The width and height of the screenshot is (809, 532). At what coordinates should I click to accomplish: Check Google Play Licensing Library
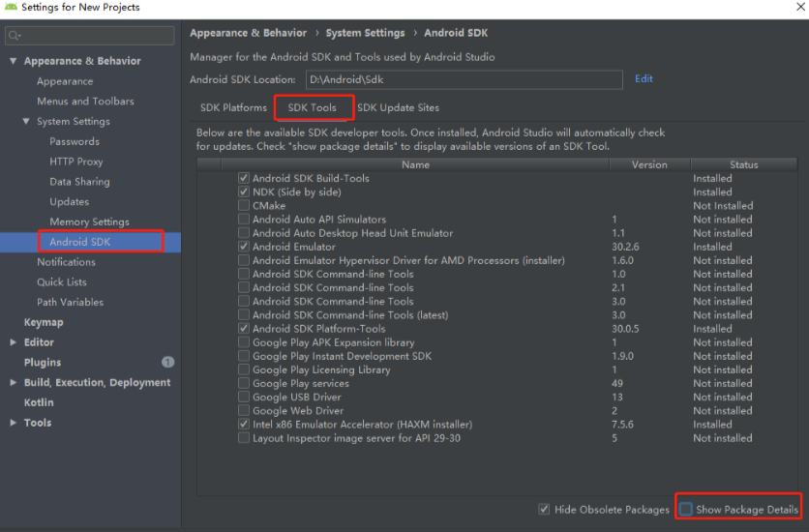pyautogui.click(x=244, y=369)
